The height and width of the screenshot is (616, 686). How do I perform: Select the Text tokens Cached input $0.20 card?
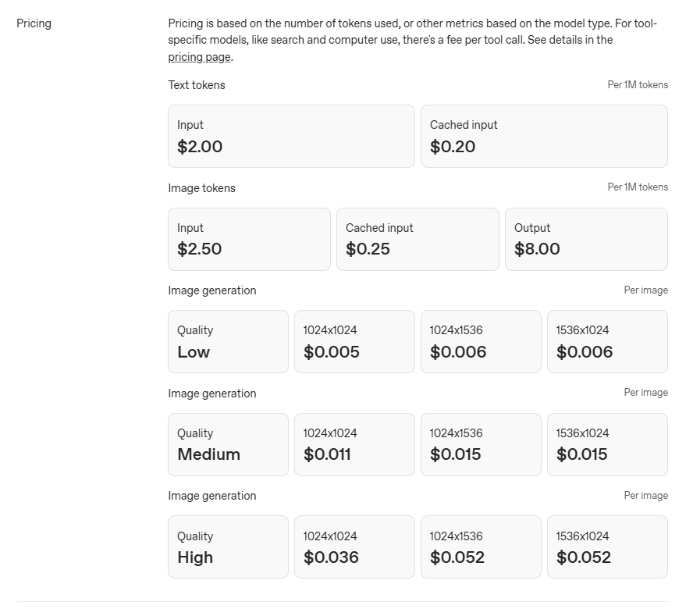coord(544,136)
